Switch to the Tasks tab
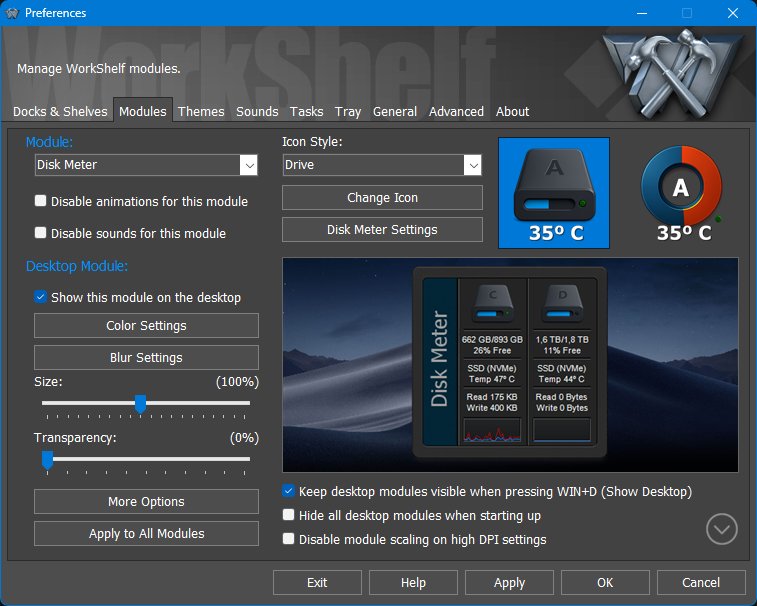757x606 pixels. coord(307,112)
